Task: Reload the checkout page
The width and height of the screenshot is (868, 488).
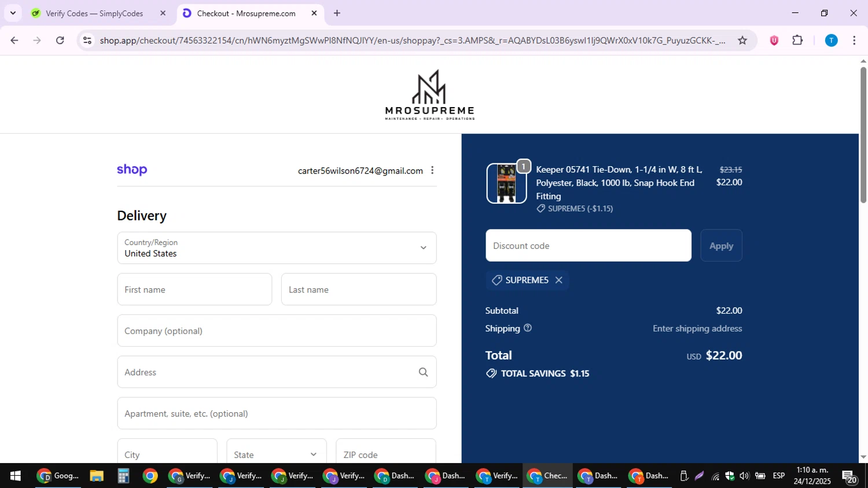Action: click(60, 41)
